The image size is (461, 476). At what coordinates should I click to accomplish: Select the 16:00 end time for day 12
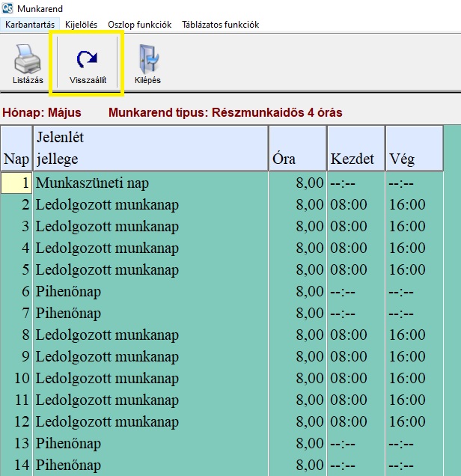coord(407,422)
